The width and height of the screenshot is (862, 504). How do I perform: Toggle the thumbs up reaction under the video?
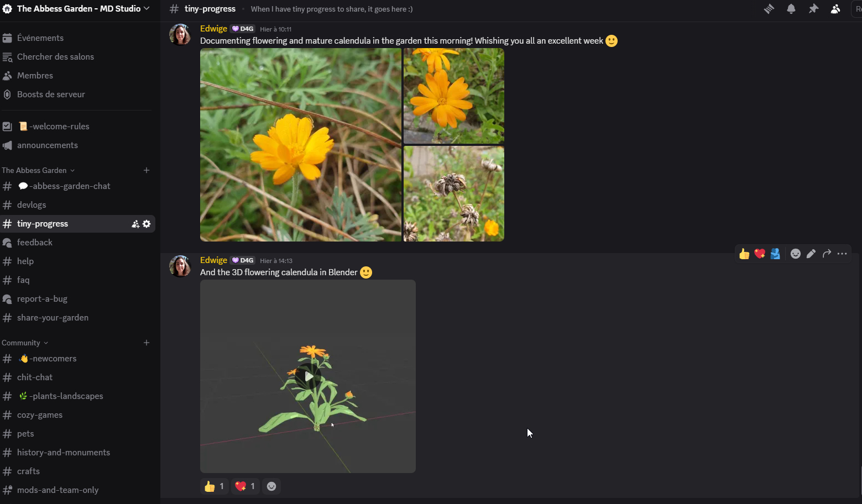[x=214, y=486]
